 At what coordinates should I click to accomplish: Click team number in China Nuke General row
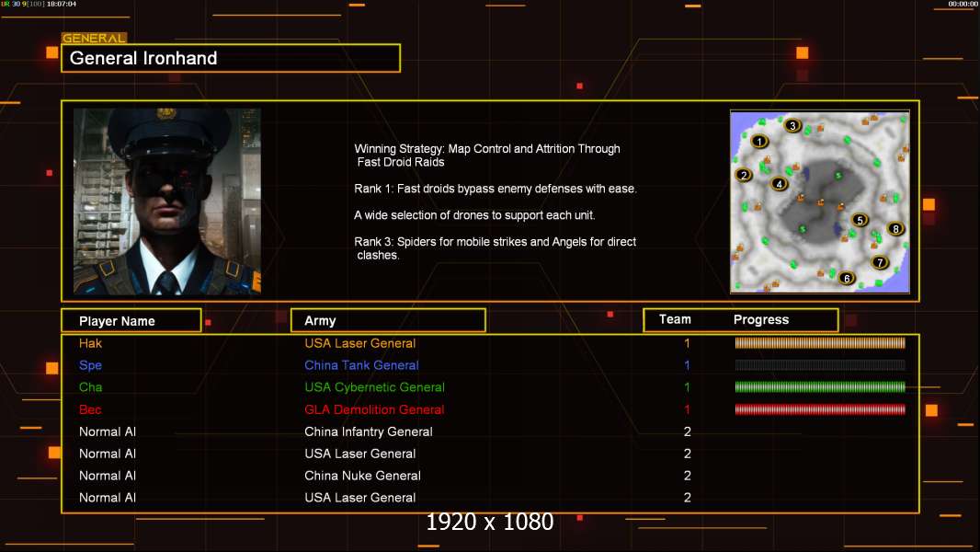pos(687,476)
